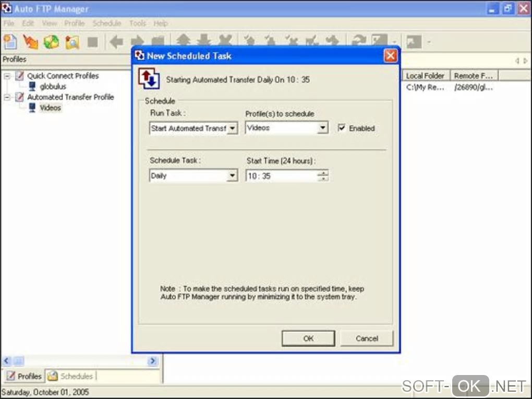
Task: Click the folder search magnifier toolbar icon
Action: point(72,42)
